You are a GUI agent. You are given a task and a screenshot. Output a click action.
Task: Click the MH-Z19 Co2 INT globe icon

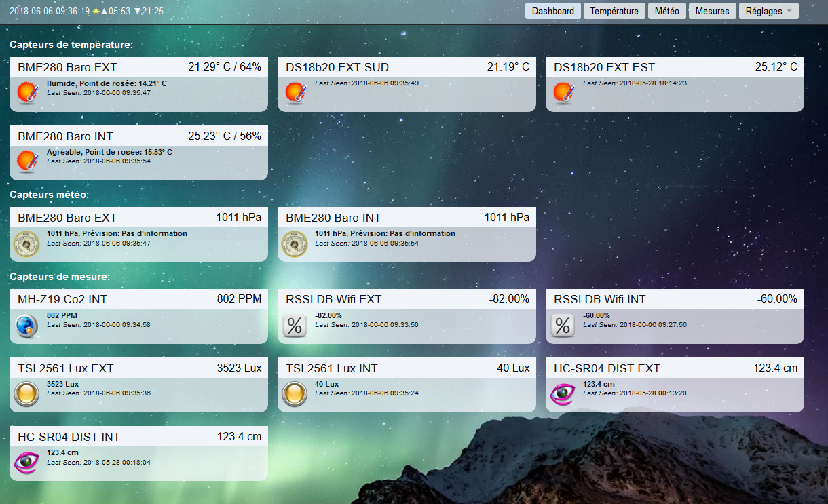point(27,326)
